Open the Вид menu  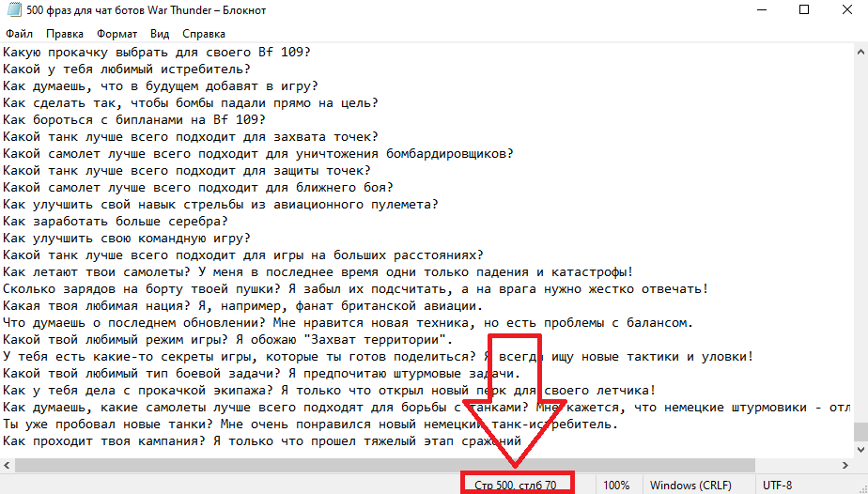coord(160,34)
